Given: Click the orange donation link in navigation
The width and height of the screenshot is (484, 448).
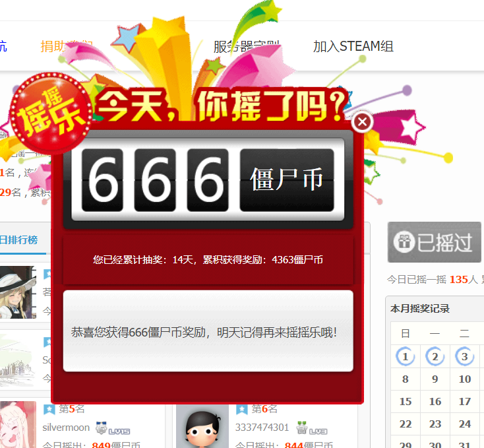Looking at the screenshot, I should point(66,46).
